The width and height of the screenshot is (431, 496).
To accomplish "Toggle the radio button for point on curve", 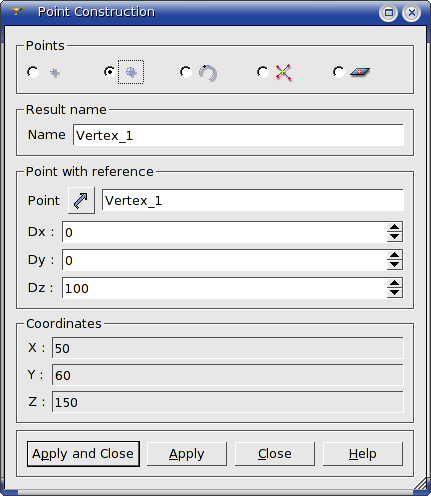I will coord(186,72).
